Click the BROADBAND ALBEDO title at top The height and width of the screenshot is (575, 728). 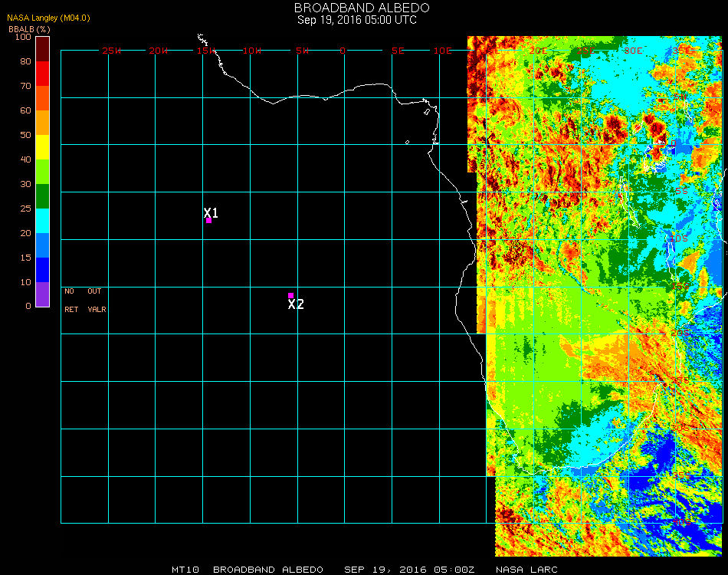[x=357, y=8]
